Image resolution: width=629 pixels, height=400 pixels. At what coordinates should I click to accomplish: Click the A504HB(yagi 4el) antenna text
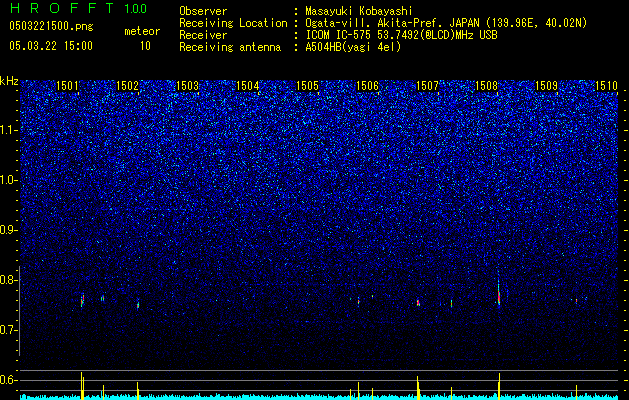click(x=353, y=47)
